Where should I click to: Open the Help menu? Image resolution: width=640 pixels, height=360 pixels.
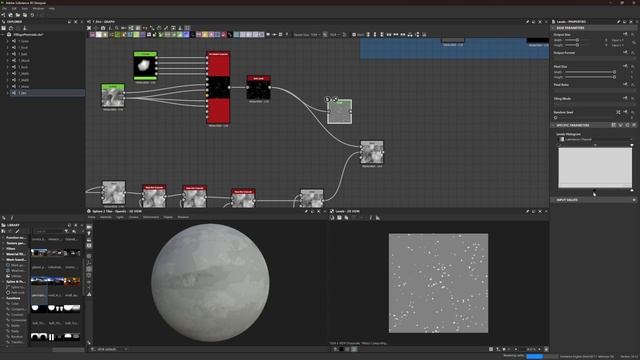pyautogui.click(x=52, y=8)
